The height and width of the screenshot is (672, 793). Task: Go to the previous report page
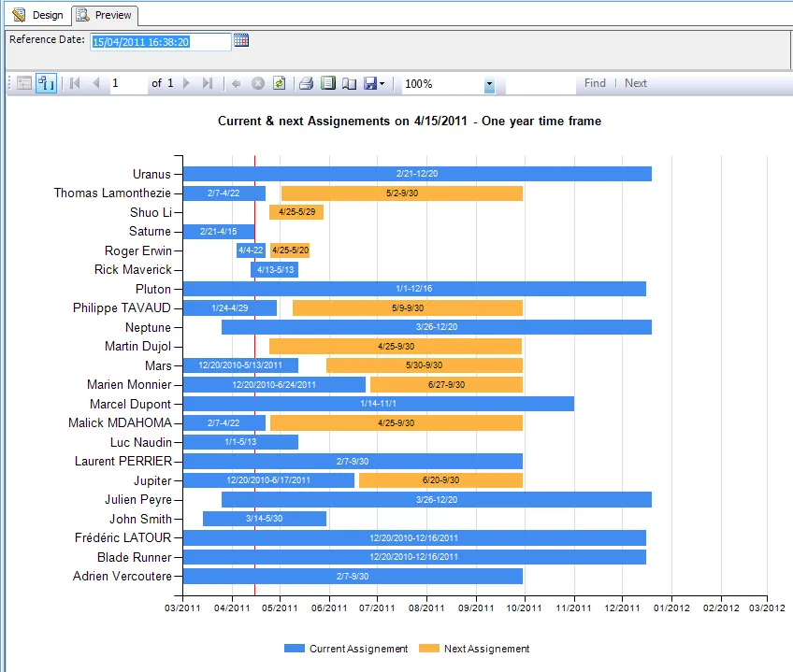(x=95, y=83)
